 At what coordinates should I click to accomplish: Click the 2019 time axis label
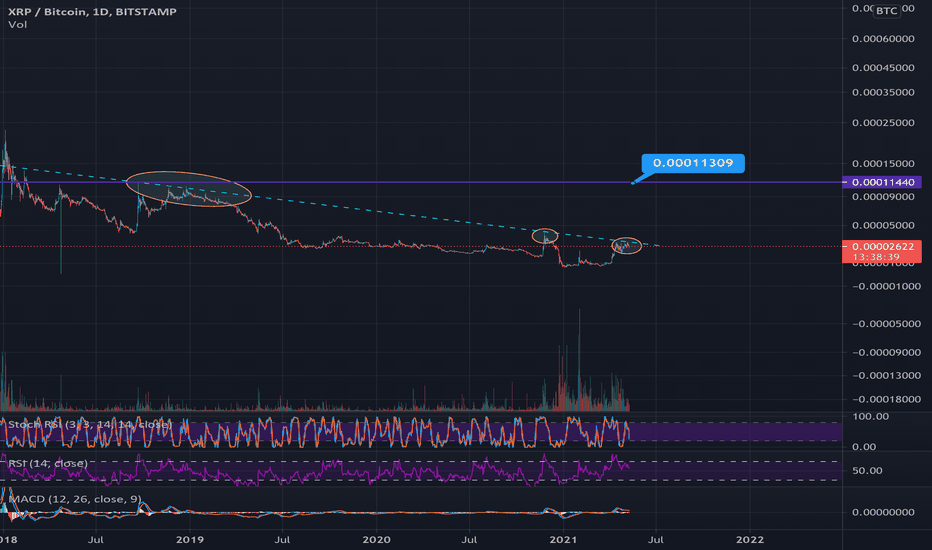(x=190, y=540)
